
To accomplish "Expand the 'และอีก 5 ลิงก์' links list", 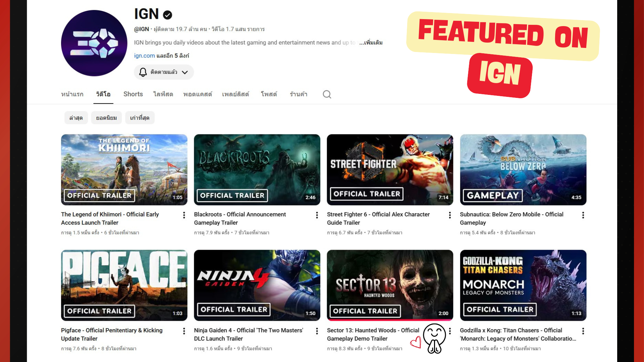I will click(x=173, y=56).
